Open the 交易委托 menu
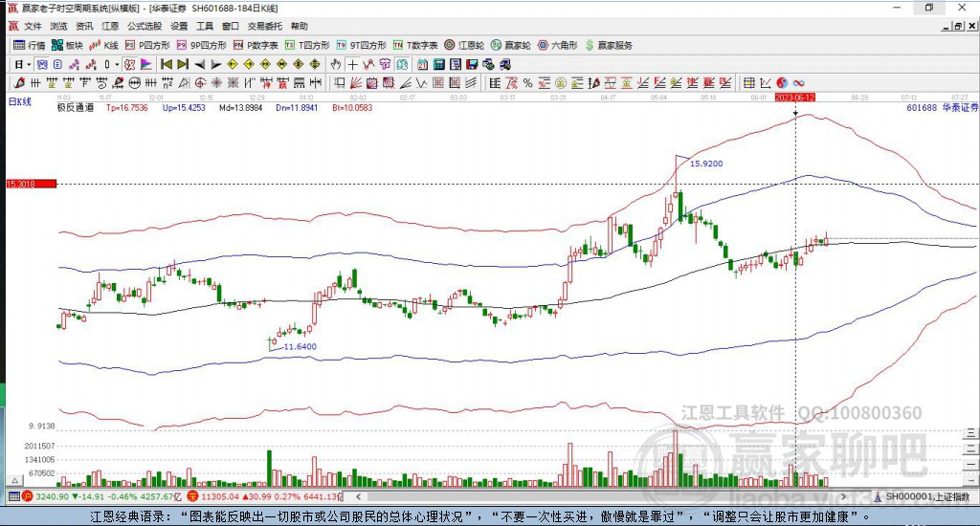 tap(265, 26)
